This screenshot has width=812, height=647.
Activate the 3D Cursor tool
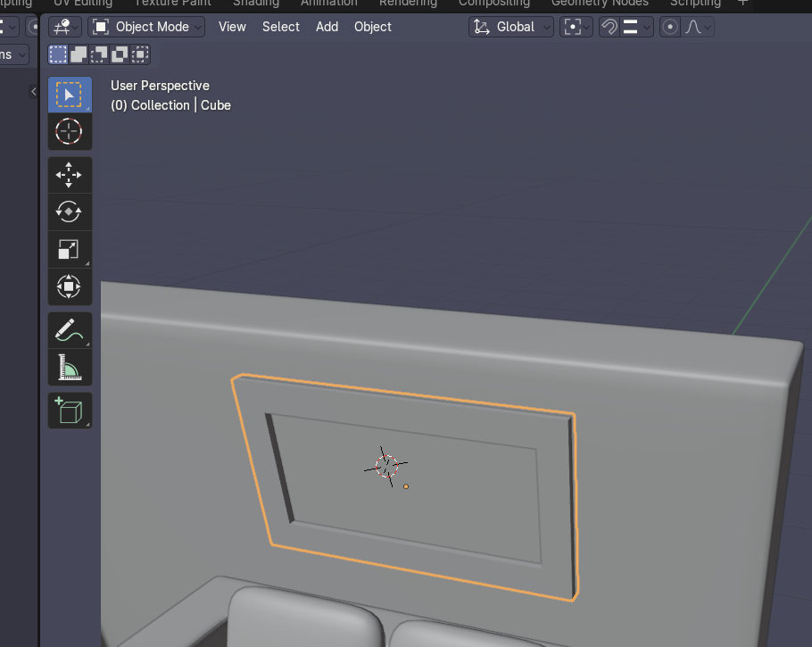pos(69,131)
